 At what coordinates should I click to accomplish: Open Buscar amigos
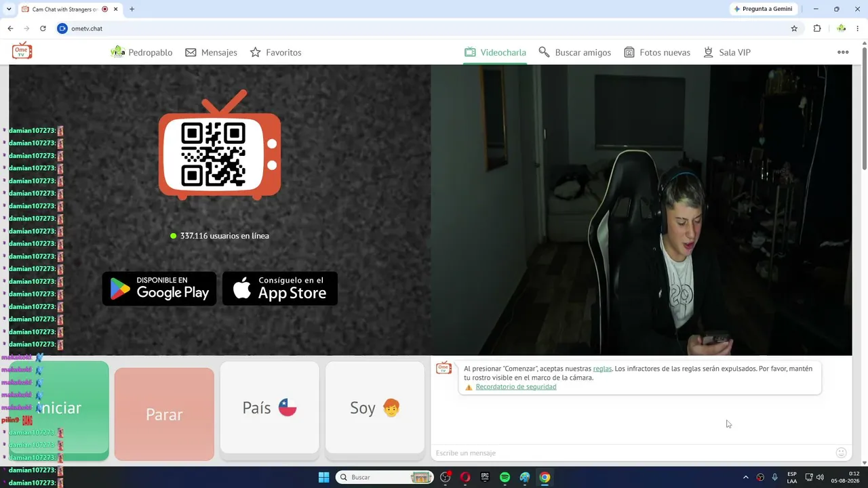[x=574, y=52]
